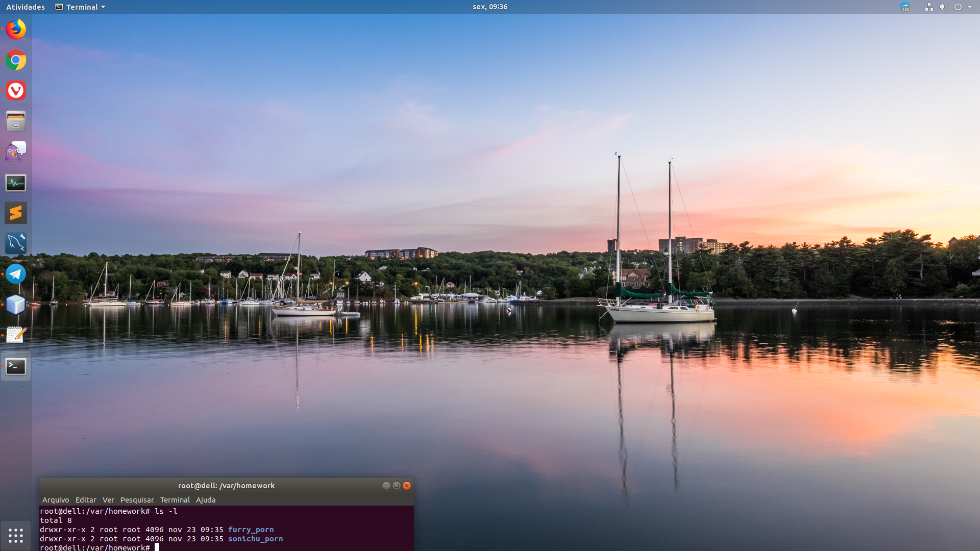Show applications grid button
The image size is (980, 551).
(x=16, y=535)
